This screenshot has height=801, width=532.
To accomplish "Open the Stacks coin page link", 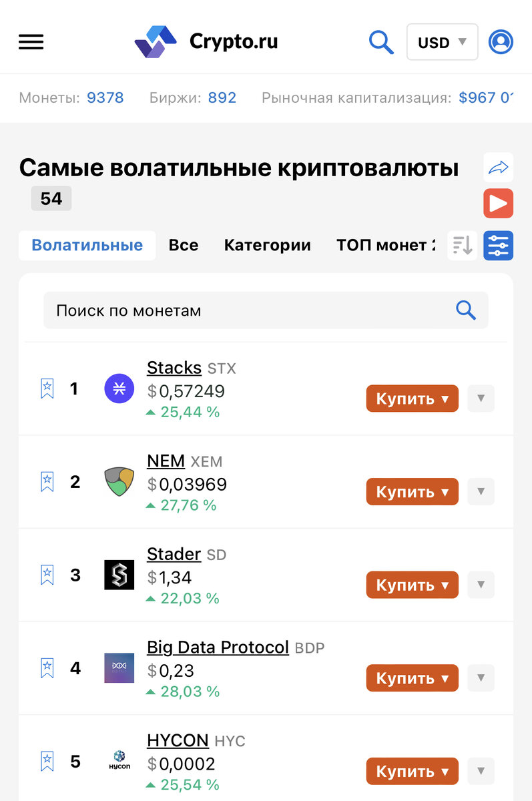I will [174, 368].
